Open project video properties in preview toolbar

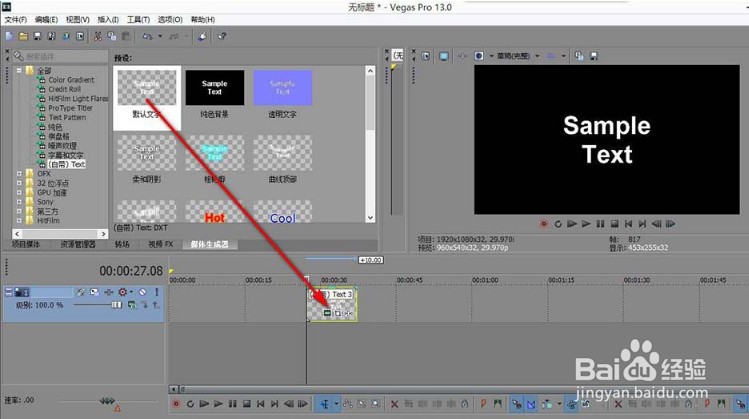pos(425,56)
